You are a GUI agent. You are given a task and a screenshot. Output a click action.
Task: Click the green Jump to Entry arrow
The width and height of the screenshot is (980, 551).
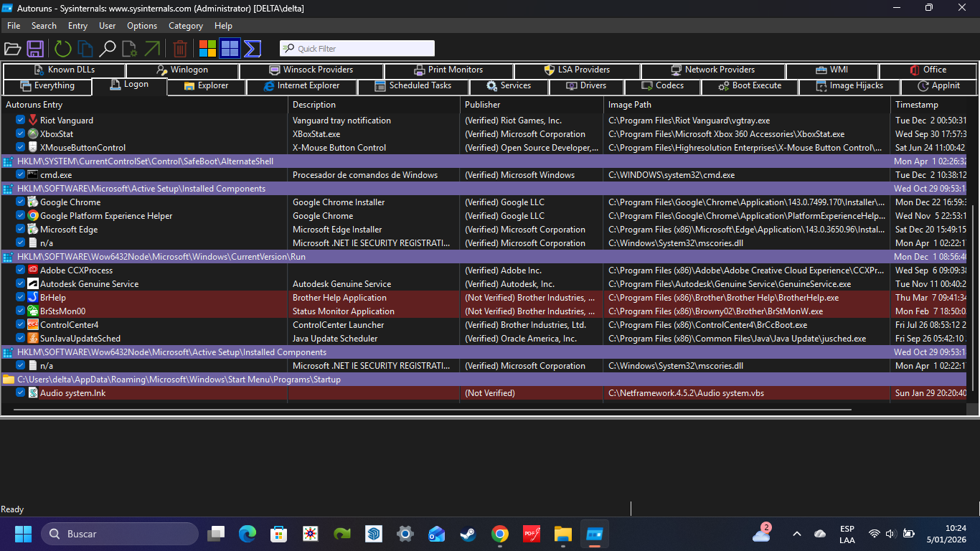(152, 49)
